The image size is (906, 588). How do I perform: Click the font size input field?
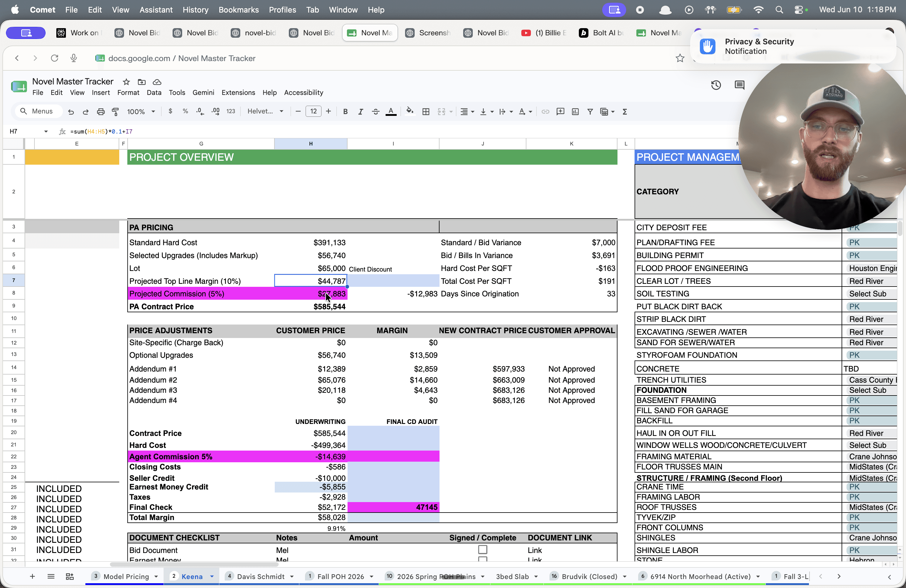(x=313, y=111)
